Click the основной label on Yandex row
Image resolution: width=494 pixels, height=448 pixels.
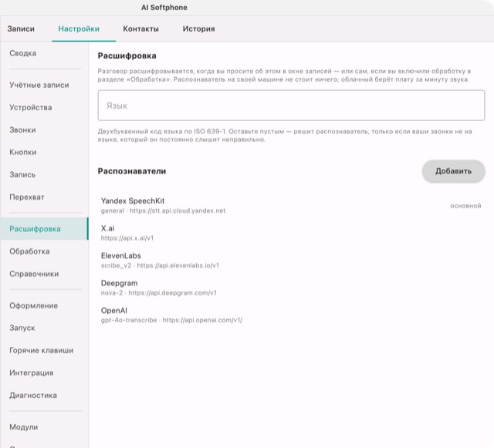click(465, 206)
